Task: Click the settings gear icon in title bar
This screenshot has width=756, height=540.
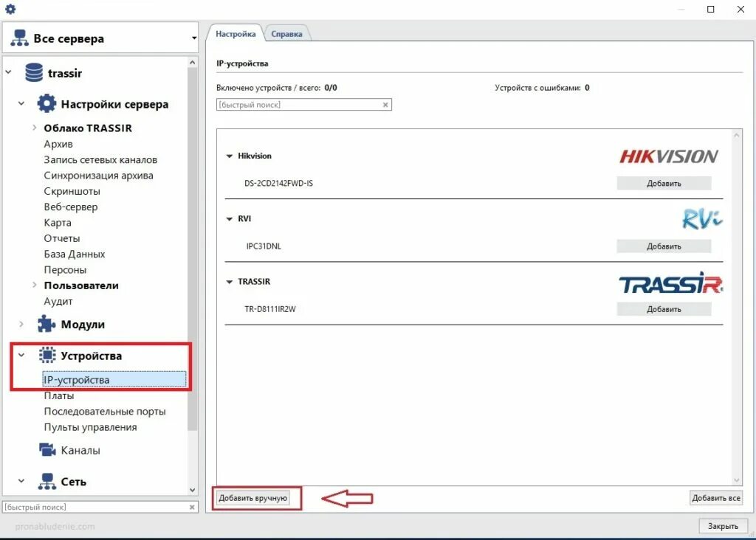Action: pos(10,9)
